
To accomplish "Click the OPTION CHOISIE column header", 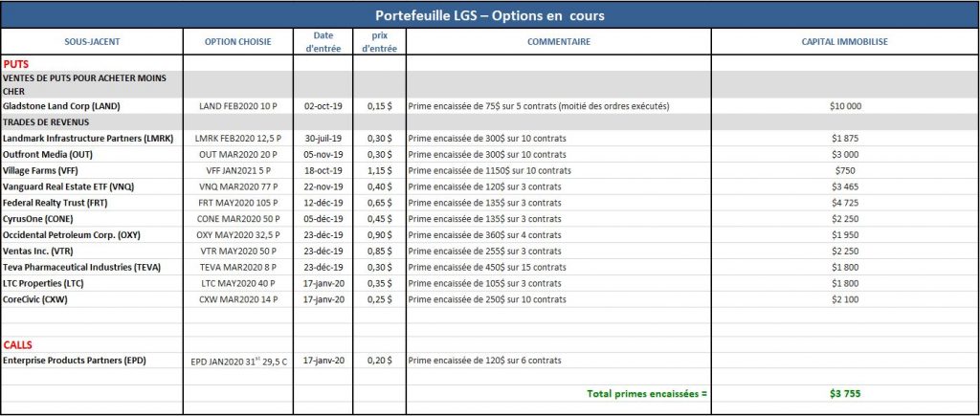I will coord(237,42).
